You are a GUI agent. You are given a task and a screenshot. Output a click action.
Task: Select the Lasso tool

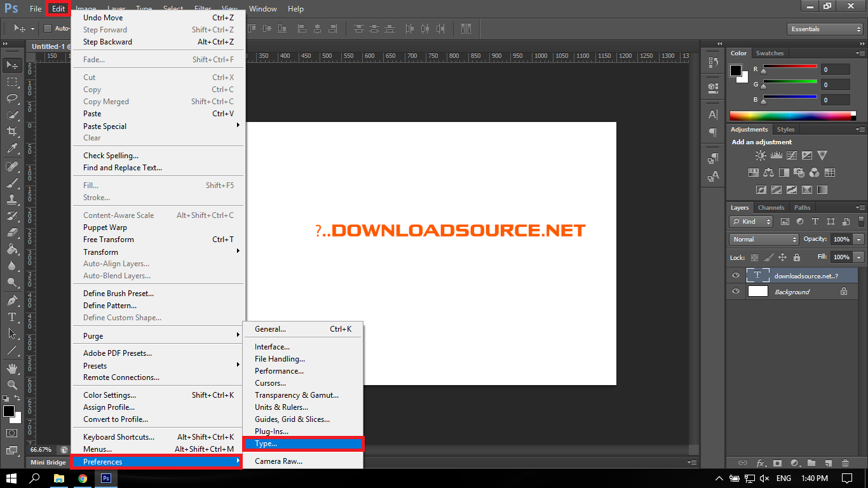coord(12,98)
